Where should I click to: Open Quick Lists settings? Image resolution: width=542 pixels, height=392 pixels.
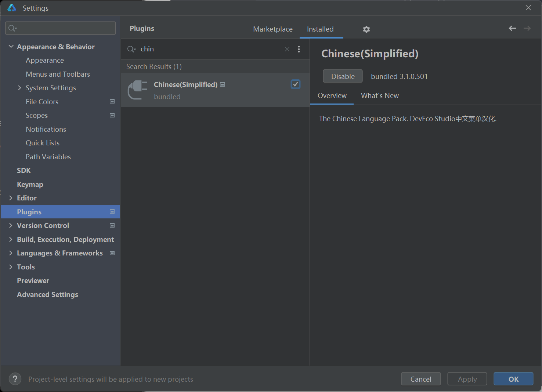[x=43, y=143]
